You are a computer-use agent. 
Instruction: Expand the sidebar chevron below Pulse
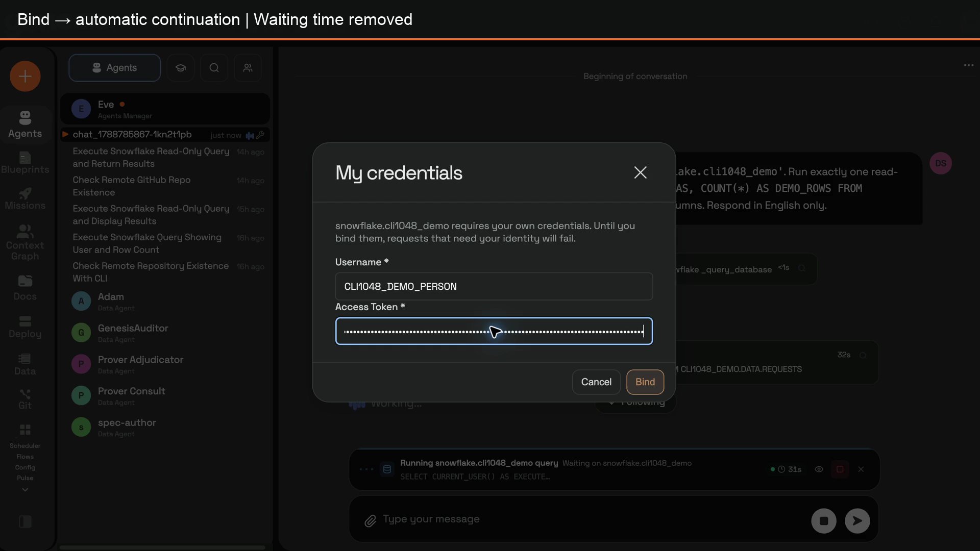click(x=25, y=490)
